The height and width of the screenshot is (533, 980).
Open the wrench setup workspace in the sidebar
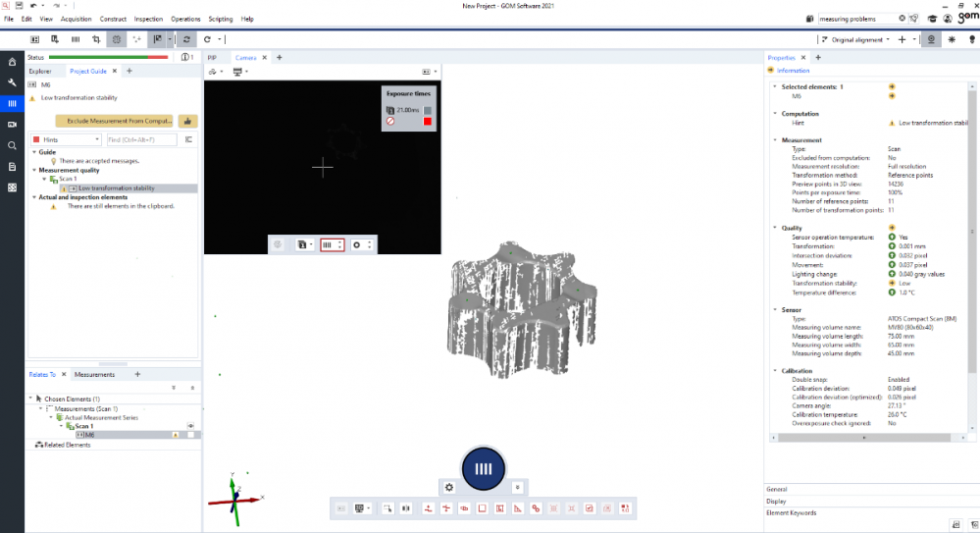tap(12, 82)
